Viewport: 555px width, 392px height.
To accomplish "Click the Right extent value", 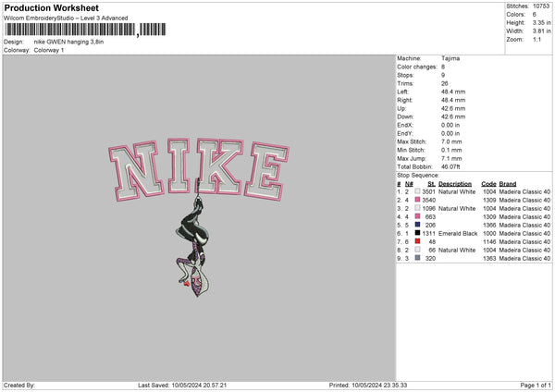I will coord(453,100).
